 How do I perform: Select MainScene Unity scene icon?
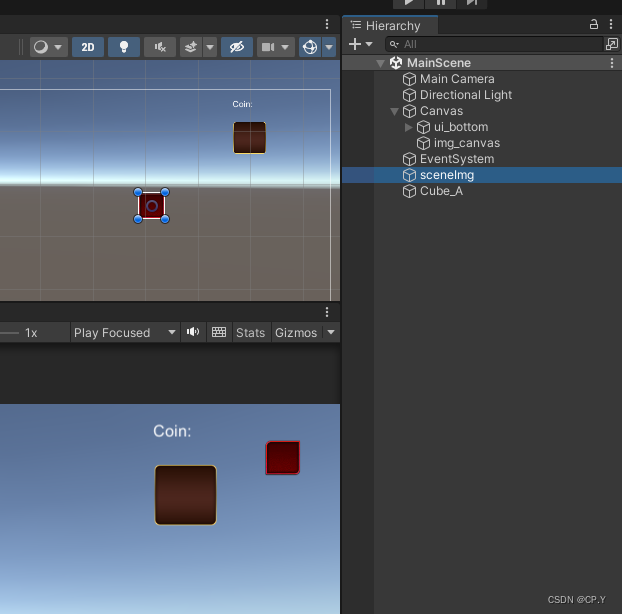pyautogui.click(x=396, y=63)
